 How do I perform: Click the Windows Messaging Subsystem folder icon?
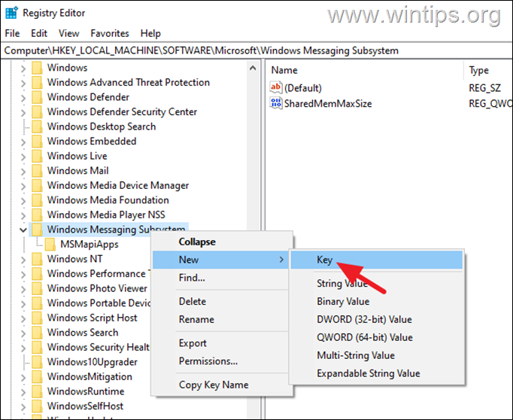pos(37,230)
